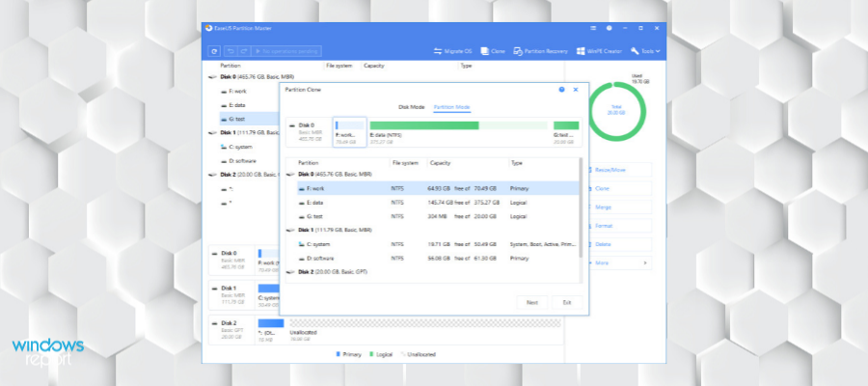Switch to Partition Mode tab
Screen dimensions: 868x386
pyautogui.click(x=451, y=107)
